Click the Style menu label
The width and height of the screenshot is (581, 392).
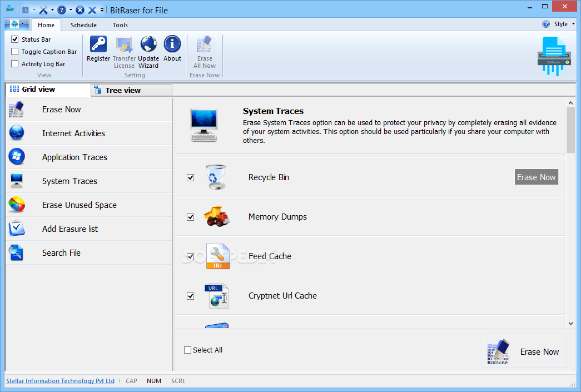click(560, 24)
